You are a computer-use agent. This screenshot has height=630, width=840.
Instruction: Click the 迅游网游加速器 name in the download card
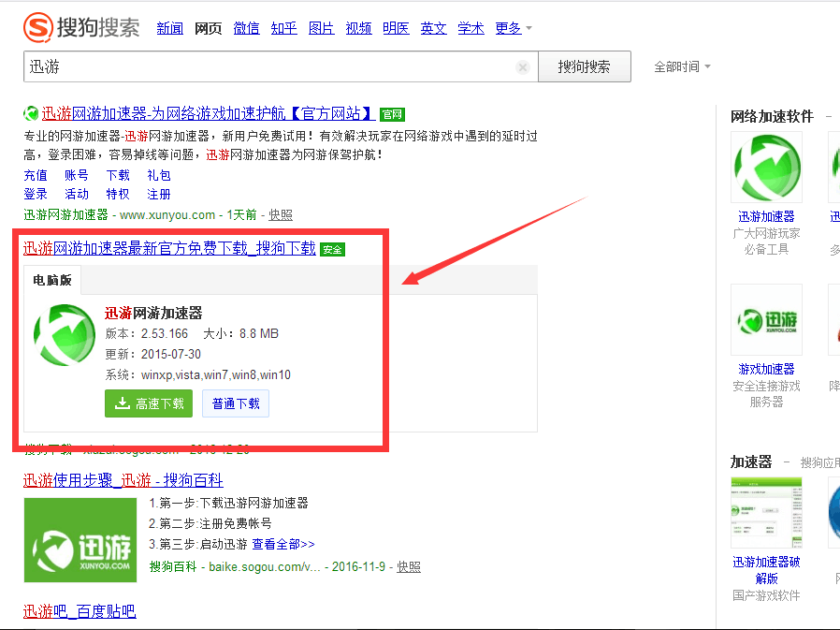[153, 313]
